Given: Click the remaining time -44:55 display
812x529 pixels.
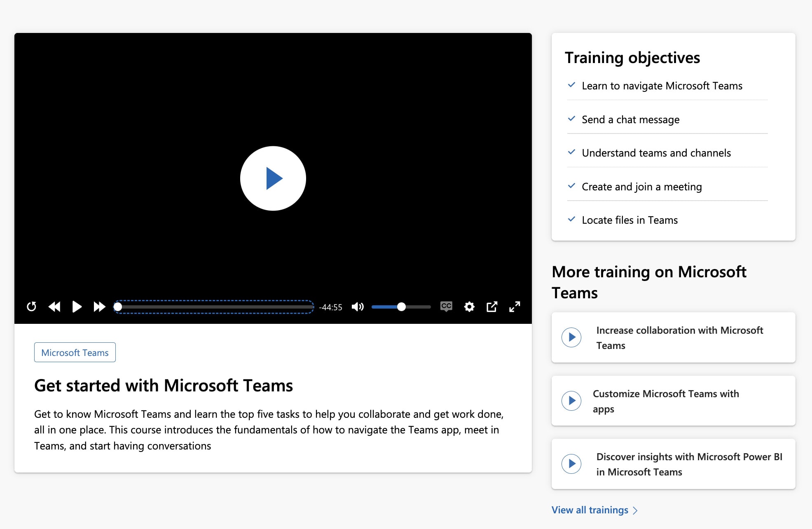Looking at the screenshot, I should point(330,307).
